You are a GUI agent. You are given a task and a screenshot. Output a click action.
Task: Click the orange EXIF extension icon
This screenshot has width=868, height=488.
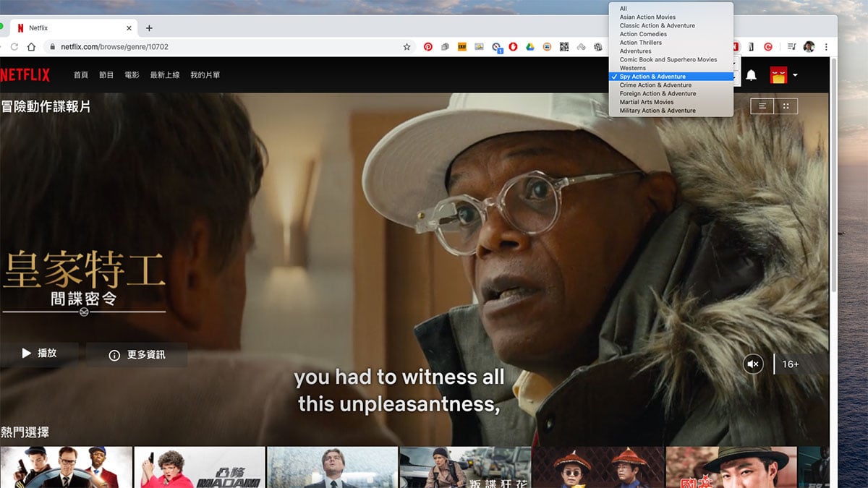coord(461,47)
